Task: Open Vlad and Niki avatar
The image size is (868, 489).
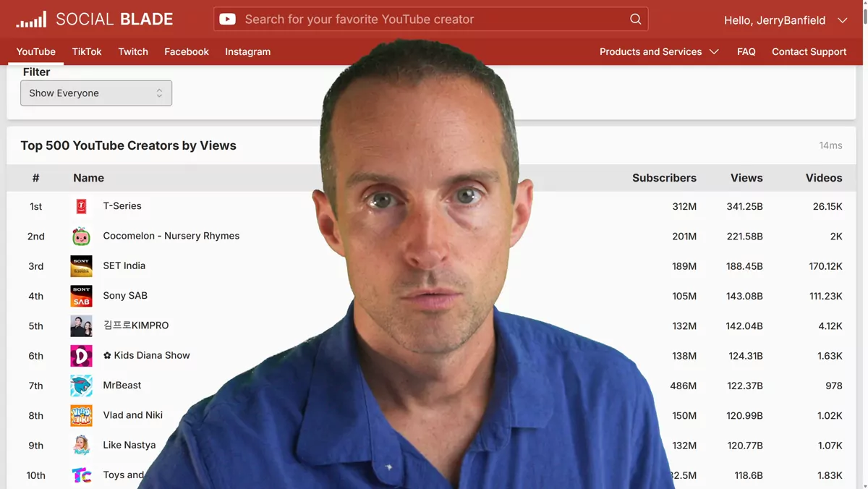Action: pyautogui.click(x=81, y=415)
